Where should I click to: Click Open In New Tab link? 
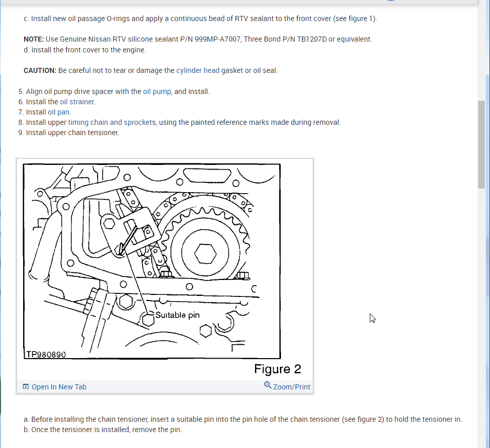tap(59, 387)
